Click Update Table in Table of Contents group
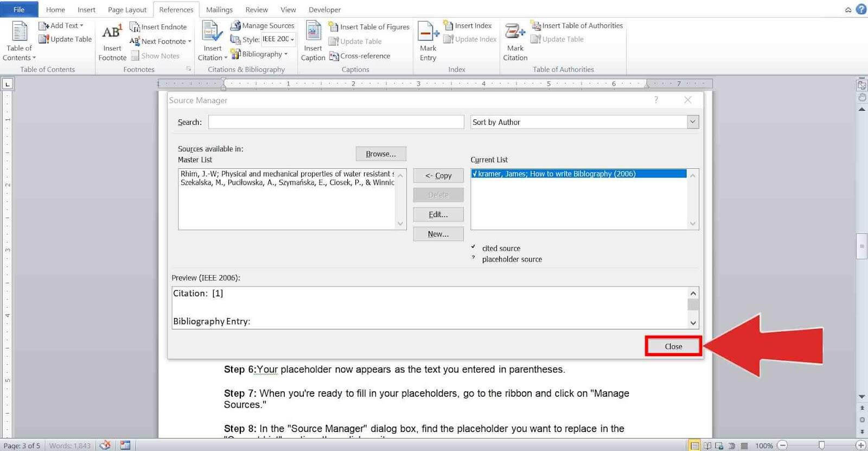The width and height of the screenshot is (868, 451). pos(65,39)
